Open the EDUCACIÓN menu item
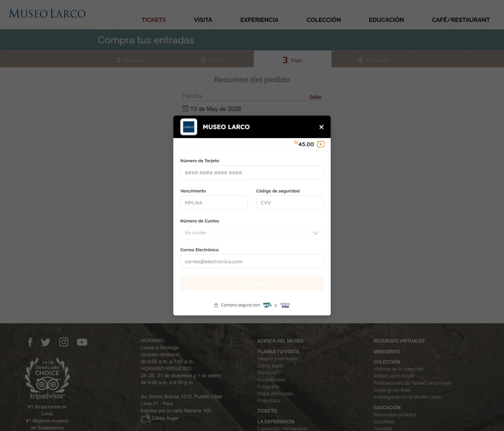504x431 pixels. coord(386,20)
